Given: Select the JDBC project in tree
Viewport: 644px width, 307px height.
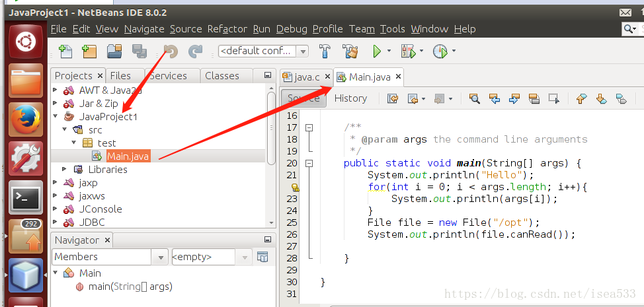Looking at the screenshot, I should (x=92, y=222).
